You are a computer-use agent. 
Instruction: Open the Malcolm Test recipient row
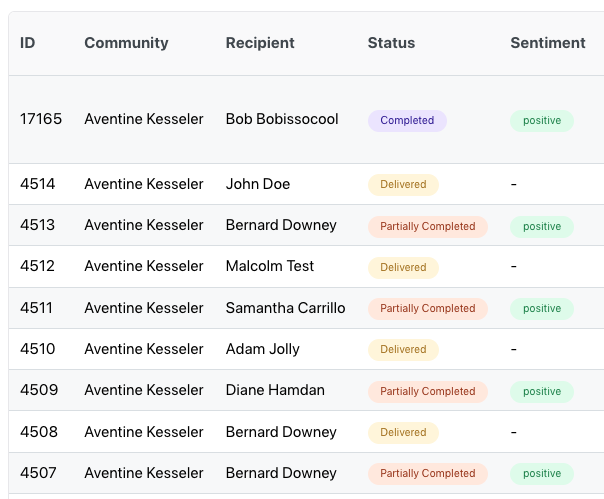click(x=306, y=266)
